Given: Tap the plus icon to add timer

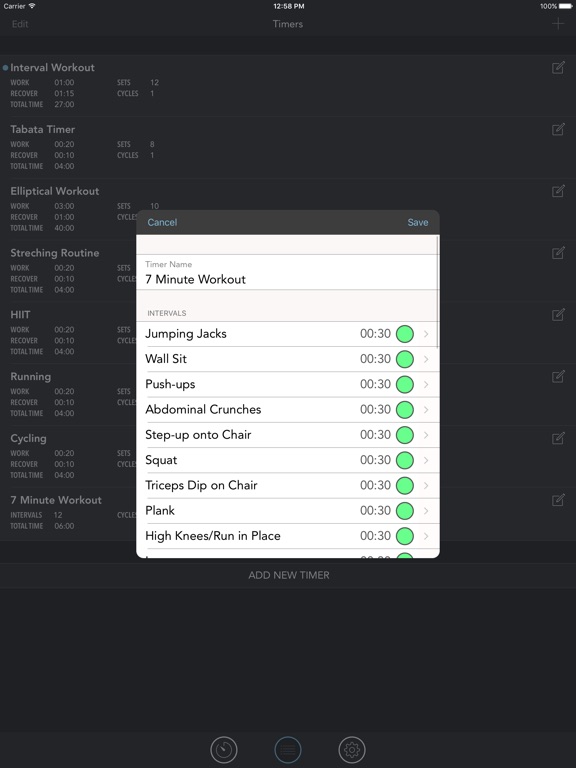Looking at the screenshot, I should (558, 24).
